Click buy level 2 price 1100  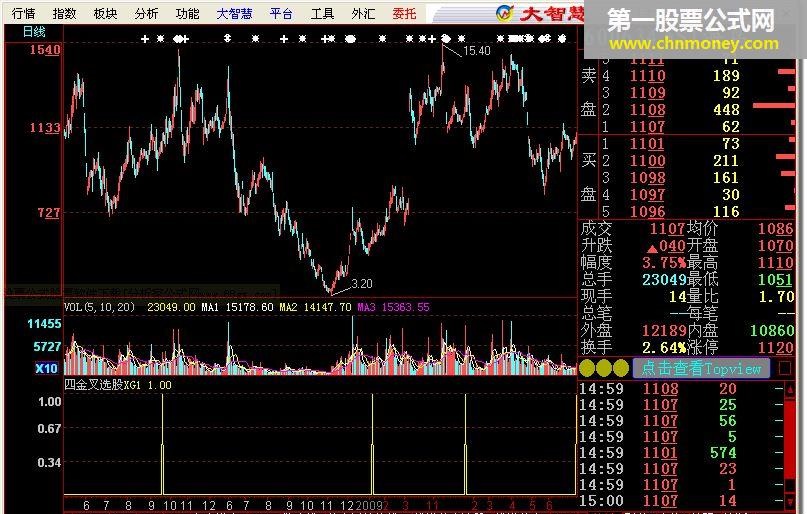[x=647, y=161]
